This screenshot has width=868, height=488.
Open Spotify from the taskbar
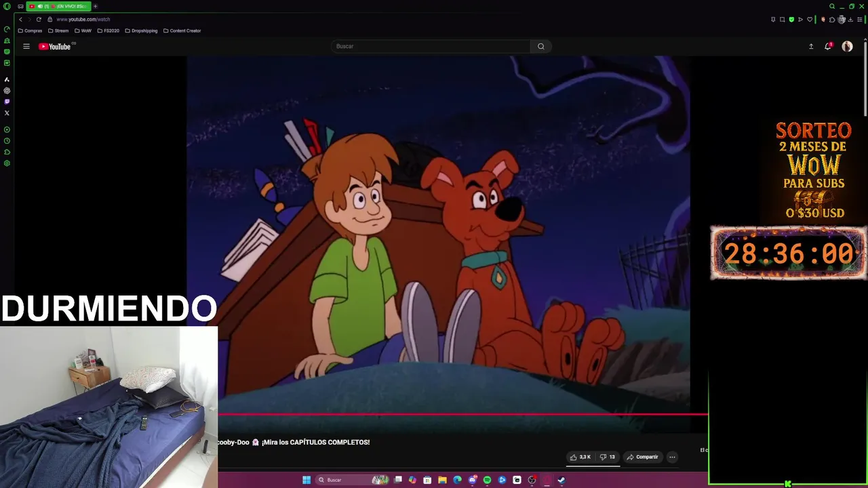click(x=487, y=480)
